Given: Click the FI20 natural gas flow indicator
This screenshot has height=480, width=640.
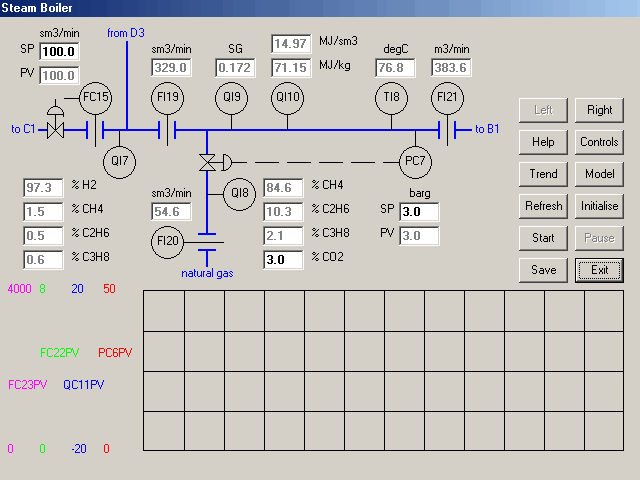Looking at the screenshot, I should [x=168, y=242].
